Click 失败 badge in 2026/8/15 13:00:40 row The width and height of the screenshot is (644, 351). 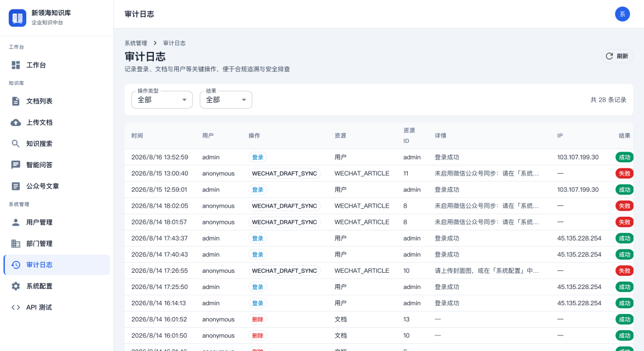(624, 174)
